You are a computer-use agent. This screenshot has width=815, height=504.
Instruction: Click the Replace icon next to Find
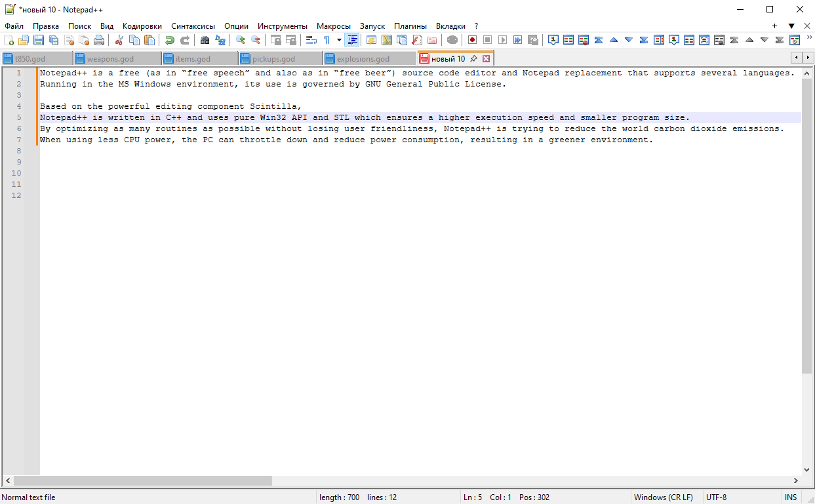220,40
